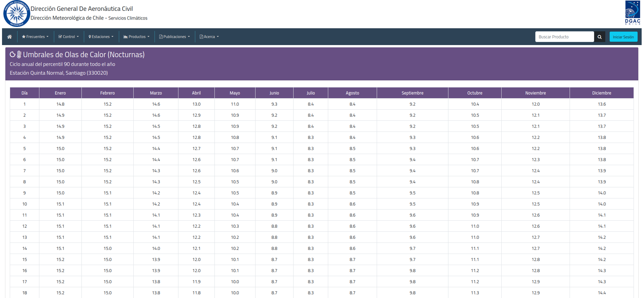Click the Marzo column header
This screenshot has width=644, height=298.
(156, 93)
